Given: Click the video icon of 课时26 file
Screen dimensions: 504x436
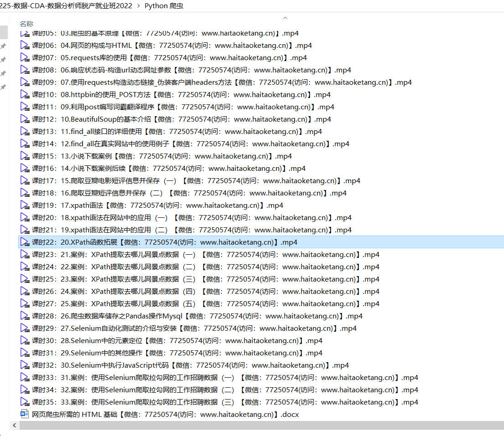Looking at the screenshot, I should pyautogui.click(x=25, y=291).
